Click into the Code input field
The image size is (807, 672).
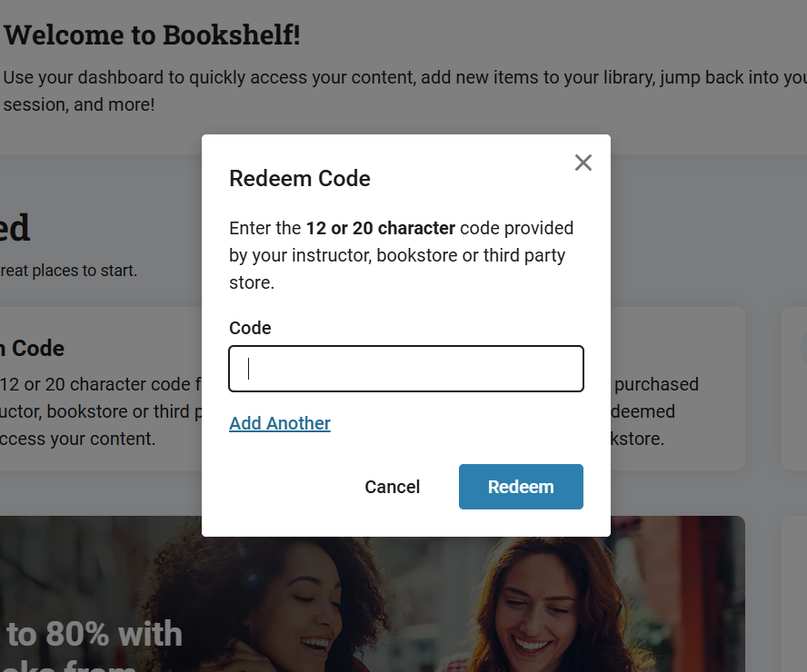pyautogui.click(x=406, y=369)
